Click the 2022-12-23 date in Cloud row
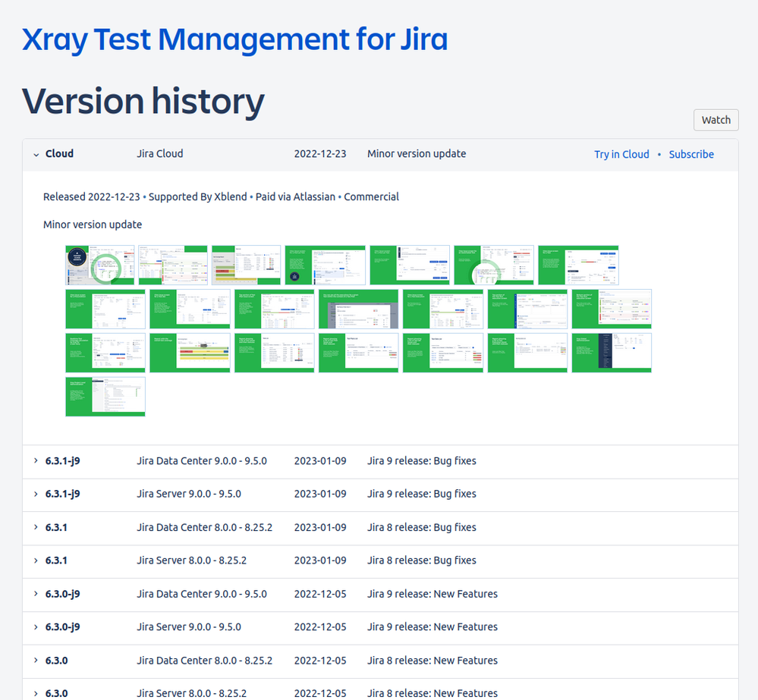Image resolution: width=758 pixels, height=700 pixels. 320,154
